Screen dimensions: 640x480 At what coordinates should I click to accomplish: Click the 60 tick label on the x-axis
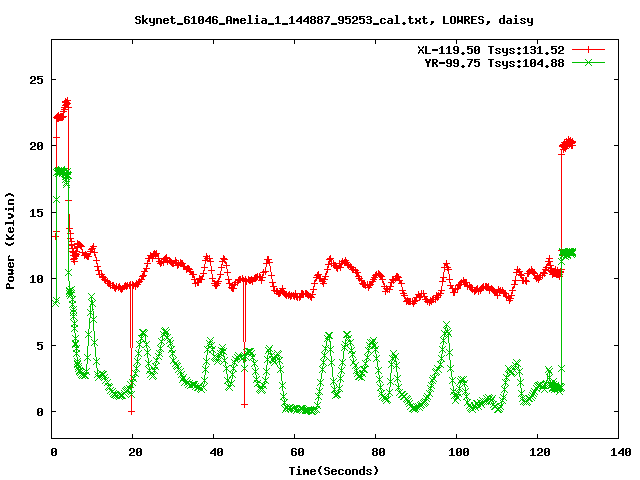[x=295, y=452]
